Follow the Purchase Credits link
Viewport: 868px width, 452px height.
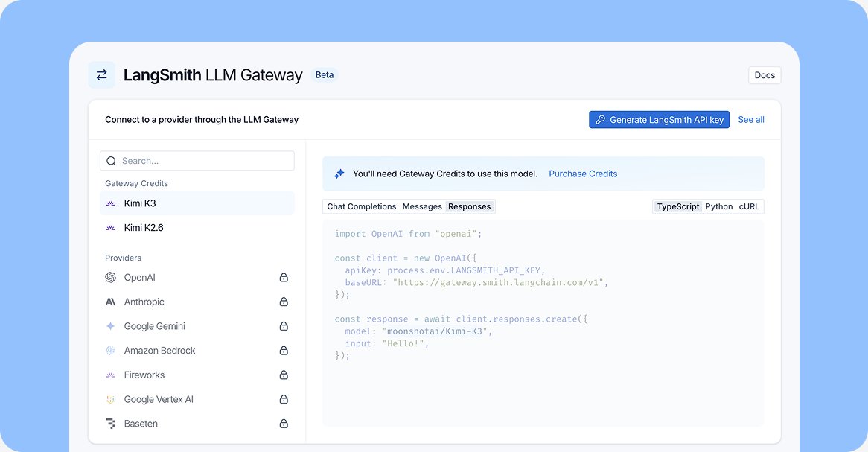tap(583, 174)
